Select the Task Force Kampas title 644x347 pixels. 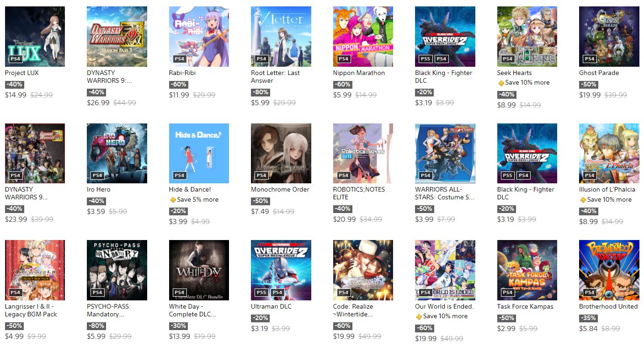tap(525, 306)
